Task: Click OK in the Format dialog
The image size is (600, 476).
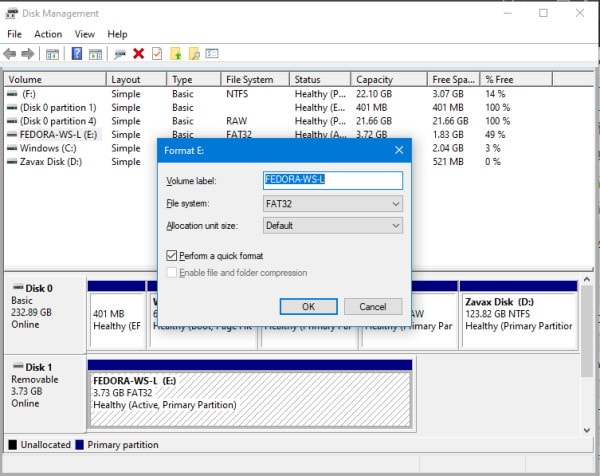Action: pyautogui.click(x=308, y=306)
